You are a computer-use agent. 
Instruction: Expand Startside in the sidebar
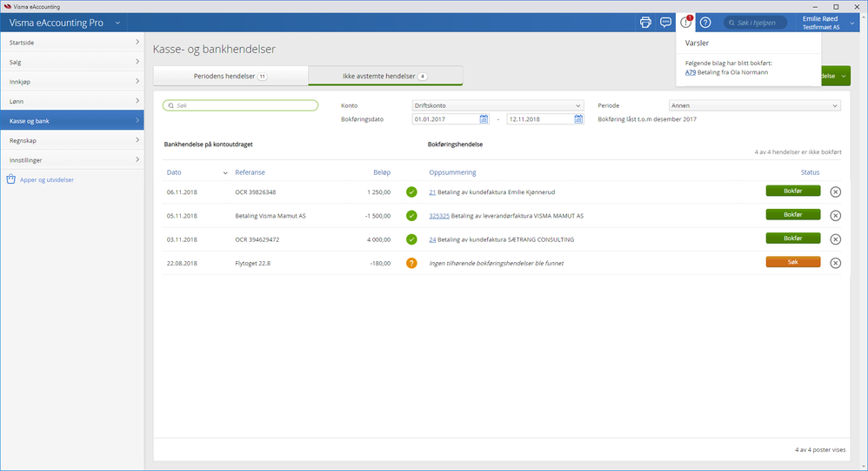click(x=72, y=42)
